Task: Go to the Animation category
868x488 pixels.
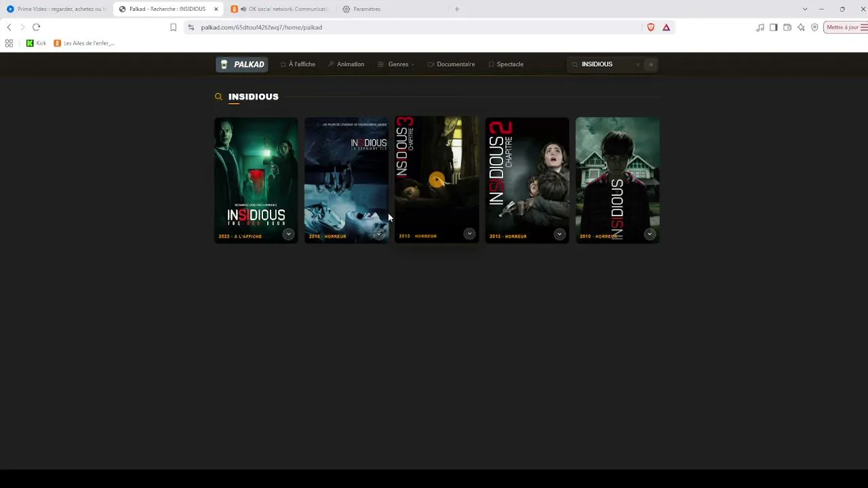Action: pos(346,64)
